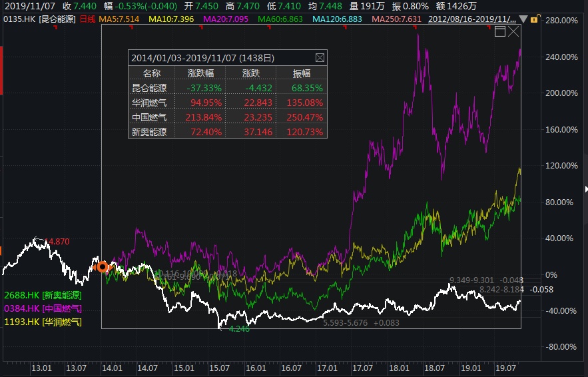Close the 2014/01/03-2019/11/07 stats table

point(320,58)
